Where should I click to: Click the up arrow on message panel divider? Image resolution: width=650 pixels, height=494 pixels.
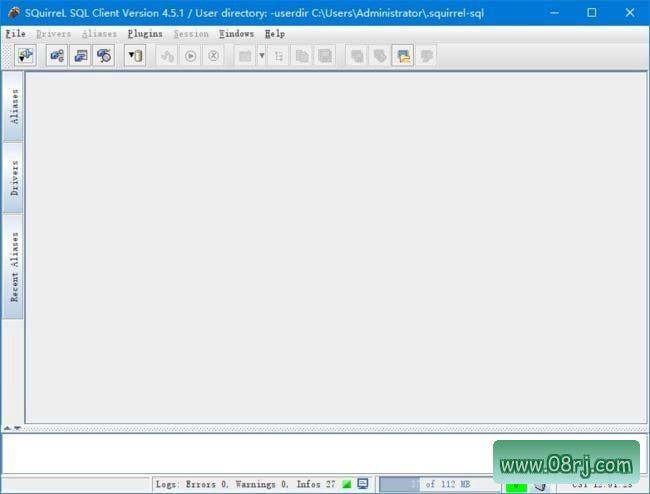pos(7,428)
